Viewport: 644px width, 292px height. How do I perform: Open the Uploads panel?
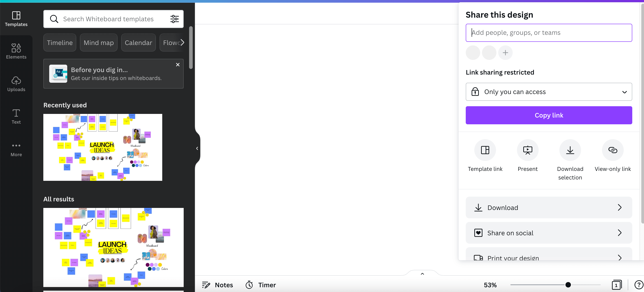(x=16, y=84)
